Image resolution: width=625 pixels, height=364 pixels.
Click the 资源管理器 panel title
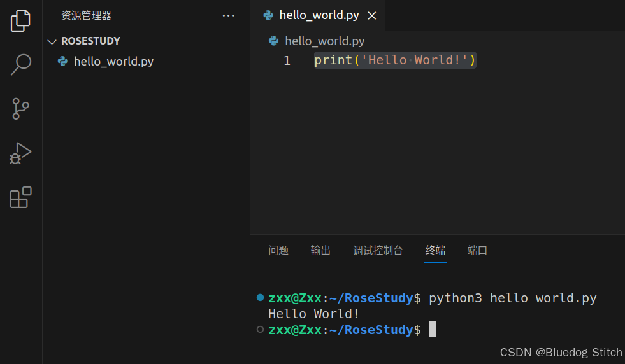(x=86, y=15)
